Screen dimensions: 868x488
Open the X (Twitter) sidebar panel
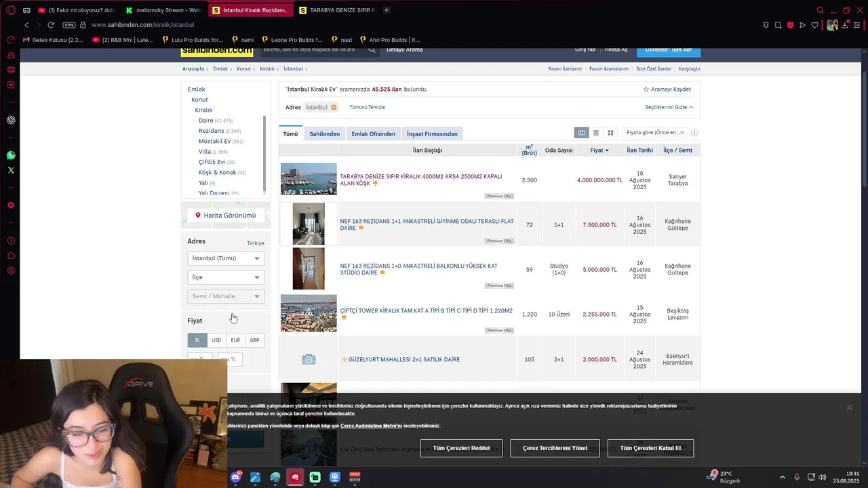point(11,170)
